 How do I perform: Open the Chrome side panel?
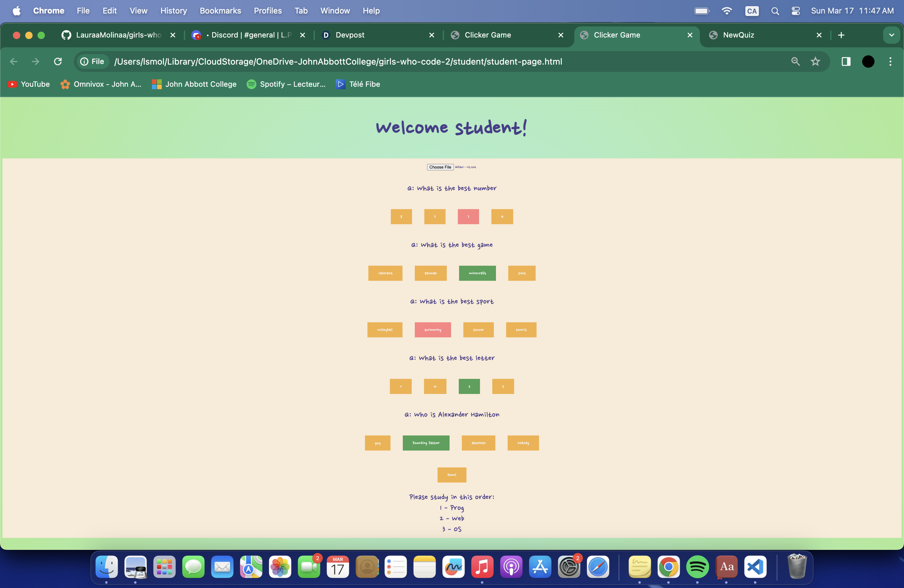pyautogui.click(x=846, y=62)
